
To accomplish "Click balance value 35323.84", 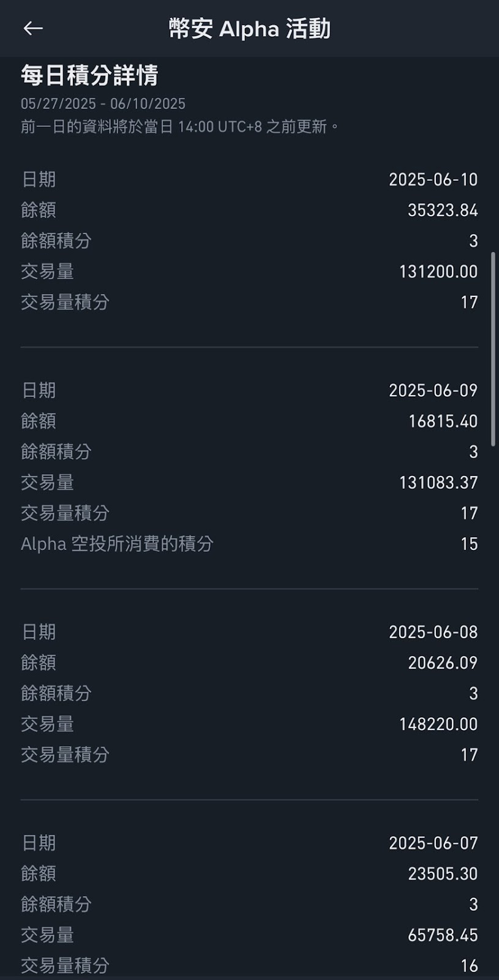I will click(442, 210).
